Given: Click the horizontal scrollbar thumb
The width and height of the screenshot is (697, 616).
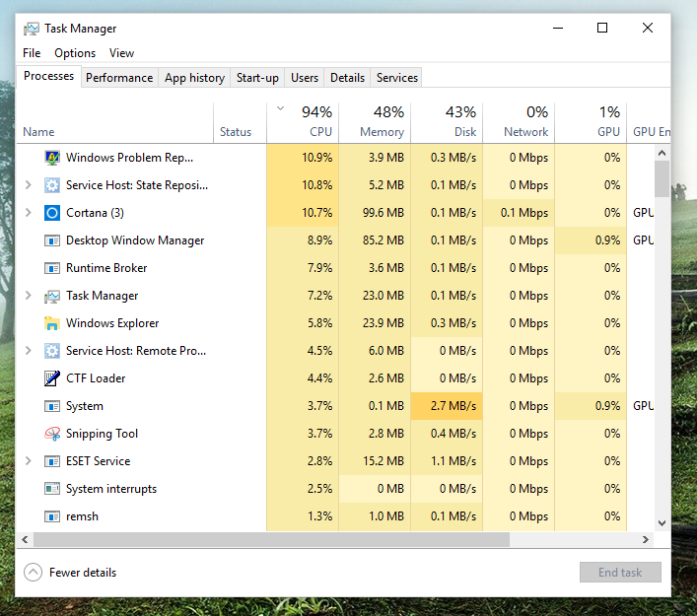Looking at the screenshot, I should (271, 539).
